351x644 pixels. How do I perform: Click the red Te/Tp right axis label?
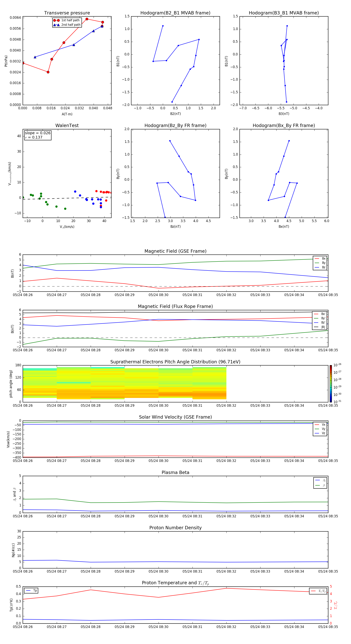336,605
